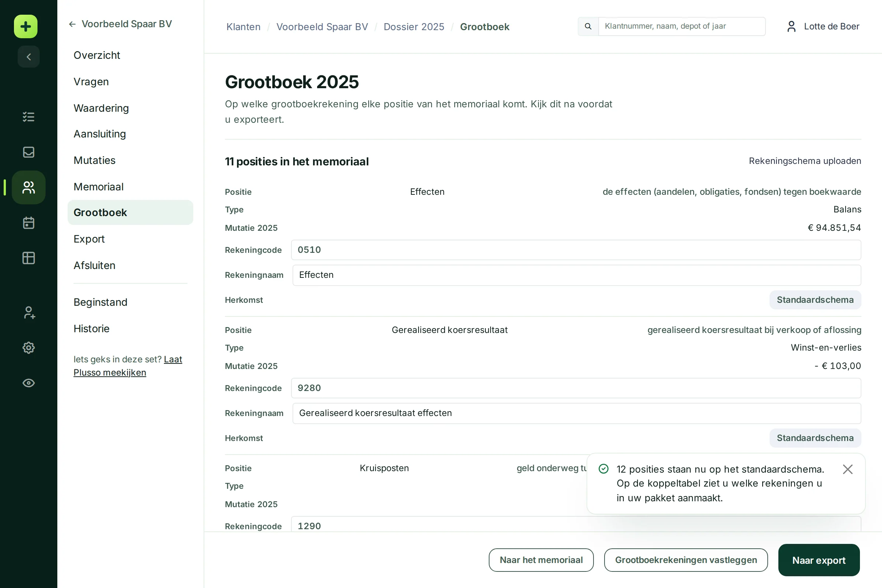Open the calendar icon in sidebar

tap(29, 223)
